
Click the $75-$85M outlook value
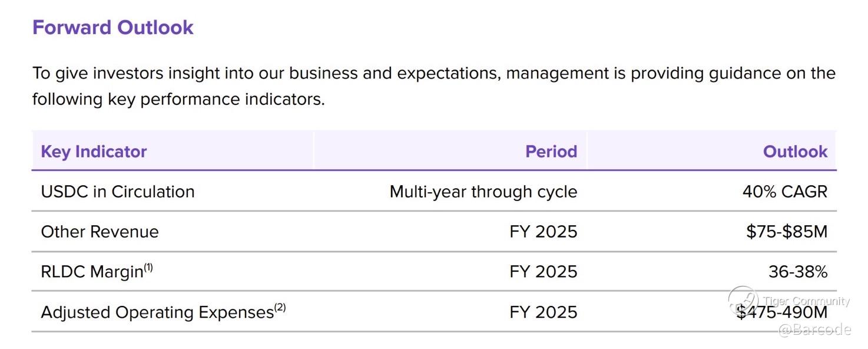point(786,232)
